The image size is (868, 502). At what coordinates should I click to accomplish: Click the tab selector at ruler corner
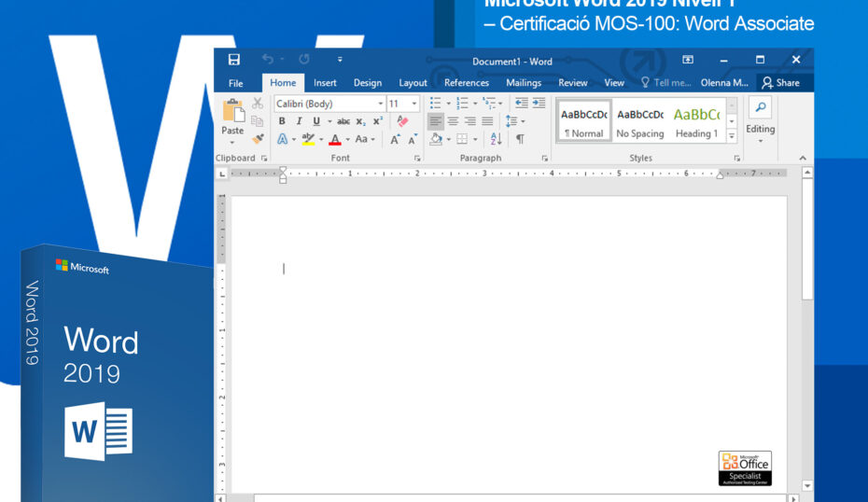(222, 174)
